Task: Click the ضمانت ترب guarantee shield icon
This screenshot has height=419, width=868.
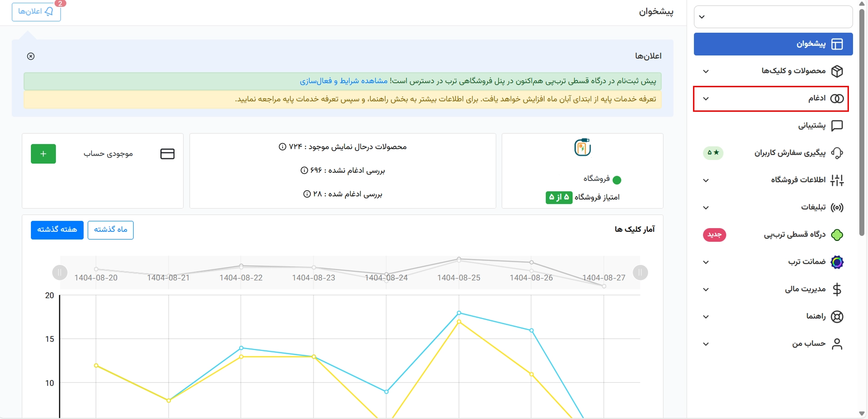Action: click(838, 262)
